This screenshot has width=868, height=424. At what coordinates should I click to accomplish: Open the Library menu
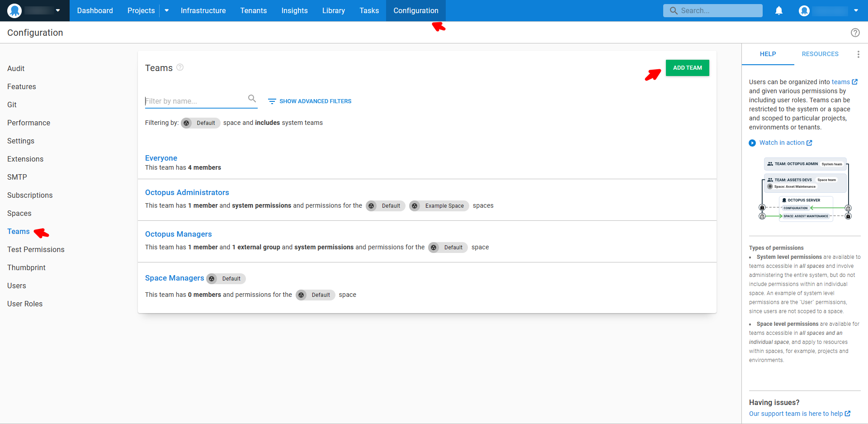click(x=334, y=10)
